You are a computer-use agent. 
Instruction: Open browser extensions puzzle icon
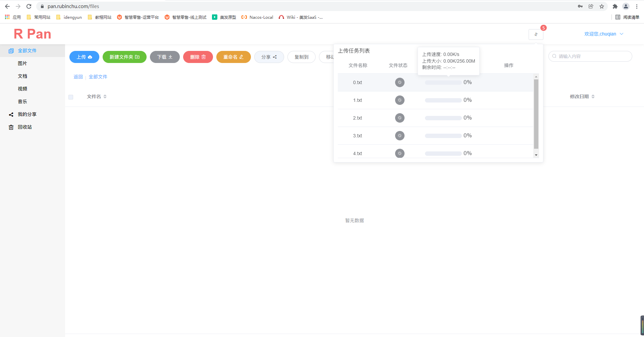(x=615, y=6)
